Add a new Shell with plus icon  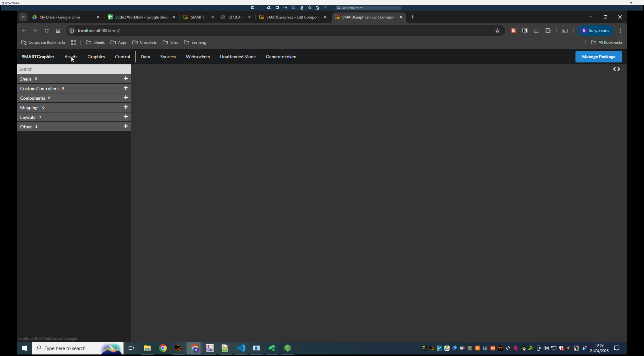(x=126, y=79)
